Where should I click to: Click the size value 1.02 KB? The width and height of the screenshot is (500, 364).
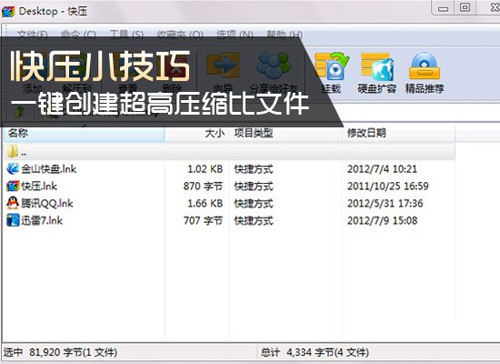tap(205, 169)
